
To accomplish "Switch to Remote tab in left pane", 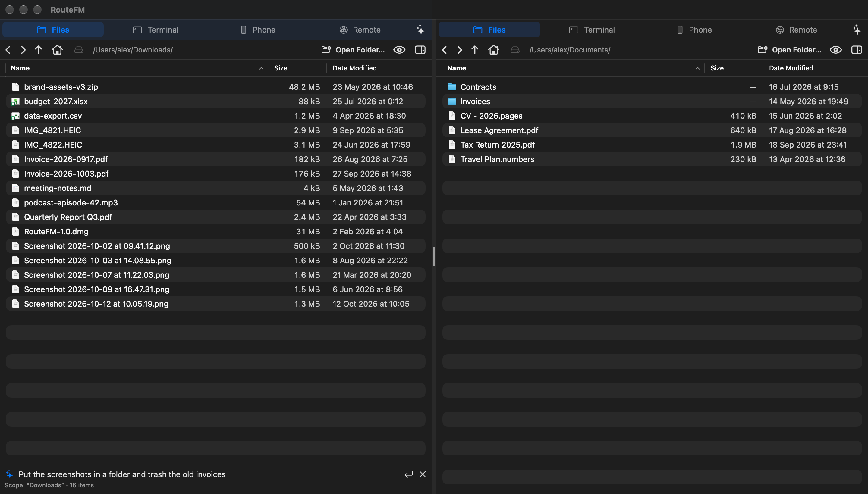I will (360, 30).
